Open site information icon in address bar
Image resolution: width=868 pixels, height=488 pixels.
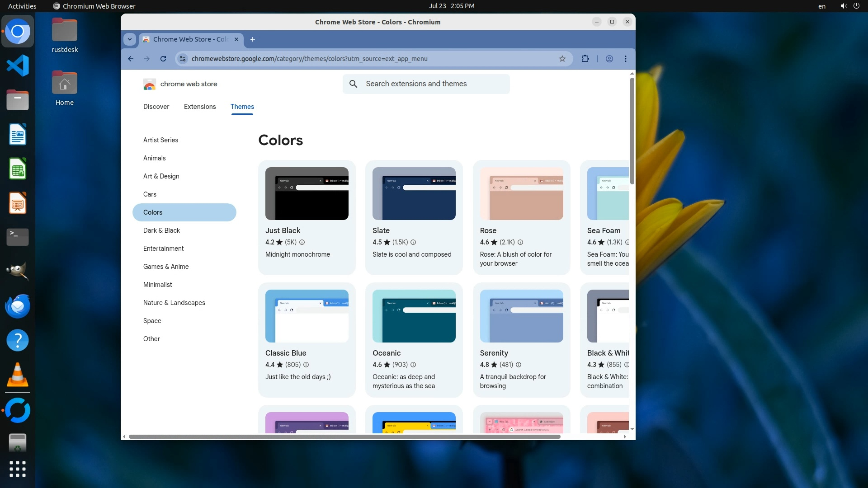(x=182, y=59)
